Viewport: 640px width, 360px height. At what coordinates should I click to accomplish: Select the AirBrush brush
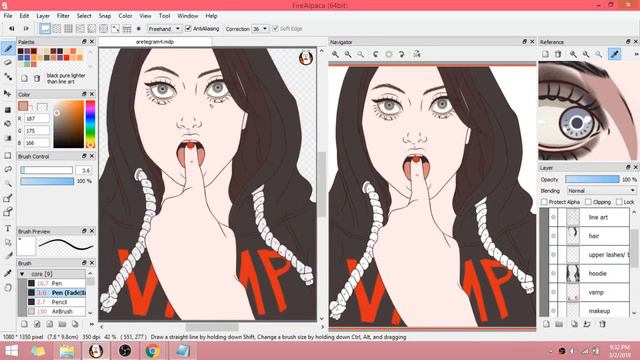56,311
